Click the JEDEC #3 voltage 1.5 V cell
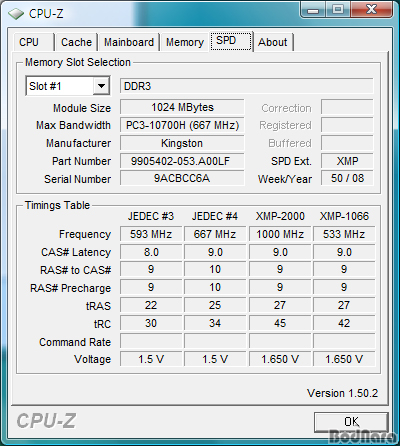 click(151, 359)
